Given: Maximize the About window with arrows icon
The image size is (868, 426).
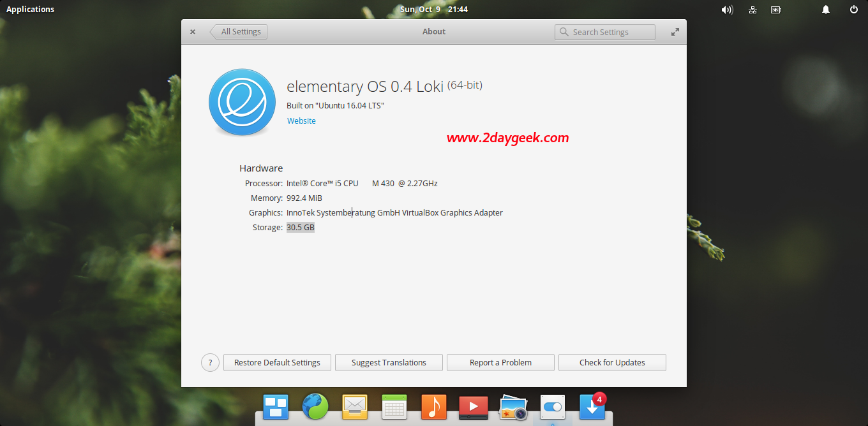Looking at the screenshot, I should pos(675,32).
